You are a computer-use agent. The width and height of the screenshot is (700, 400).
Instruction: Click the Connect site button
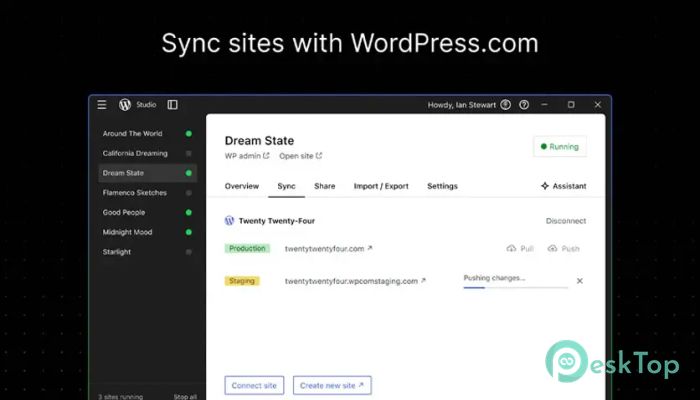tap(254, 385)
